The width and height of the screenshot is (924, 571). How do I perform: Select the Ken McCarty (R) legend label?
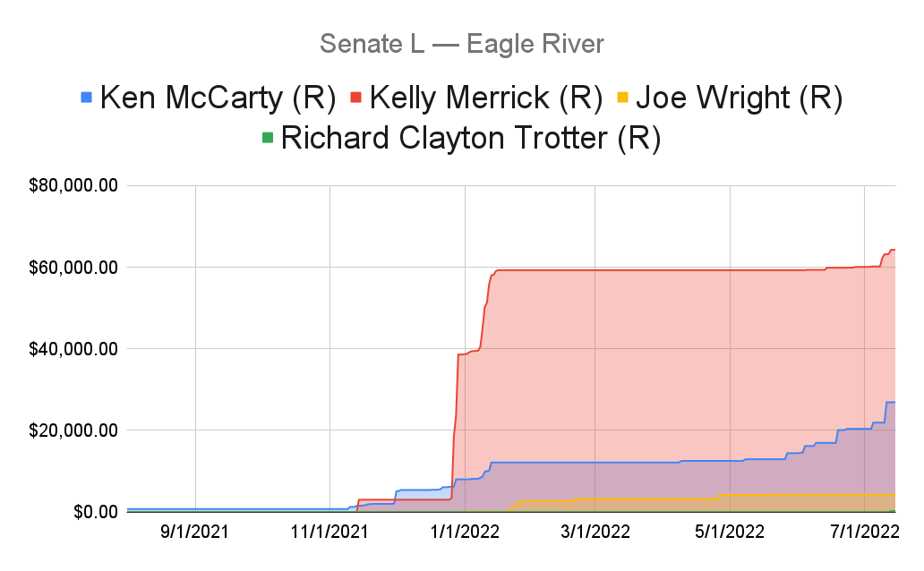tap(218, 98)
